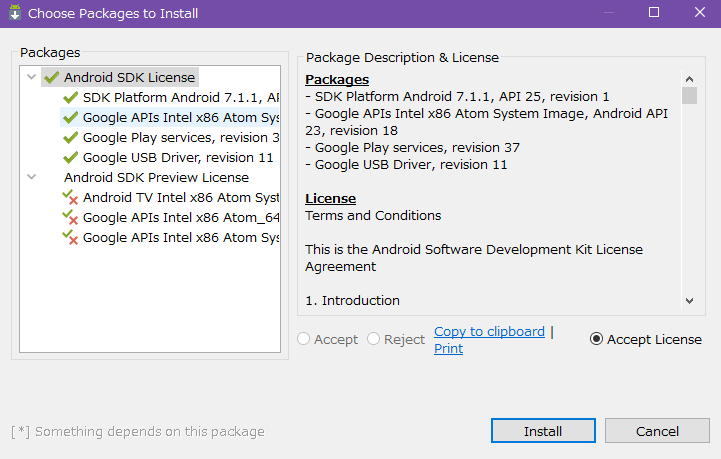
Task: Click checkmark icon for Google USB Driver
Action: coord(70,157)
